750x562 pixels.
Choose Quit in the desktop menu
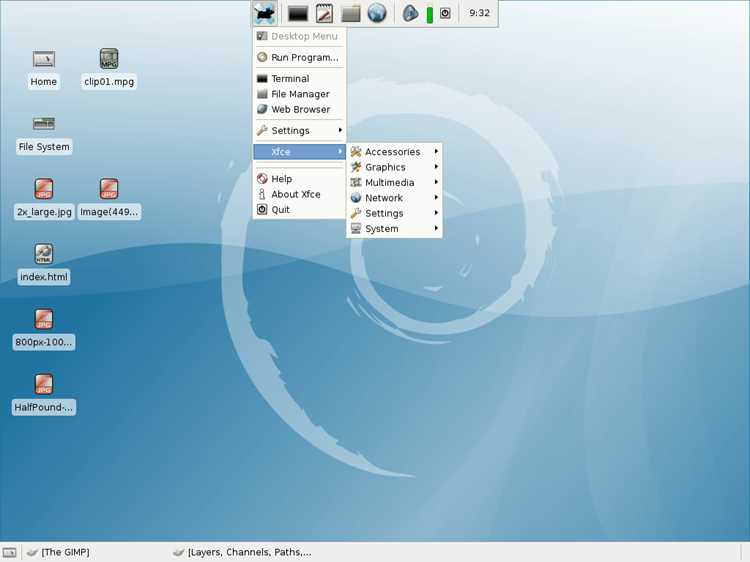pyautogui.click(x=299, y=209)
